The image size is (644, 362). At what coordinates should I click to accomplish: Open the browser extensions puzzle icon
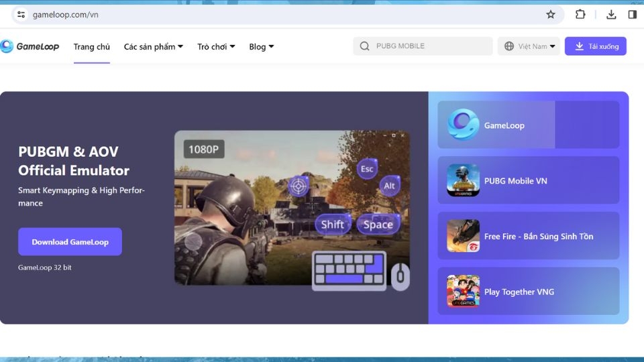(x=580, y=14)
